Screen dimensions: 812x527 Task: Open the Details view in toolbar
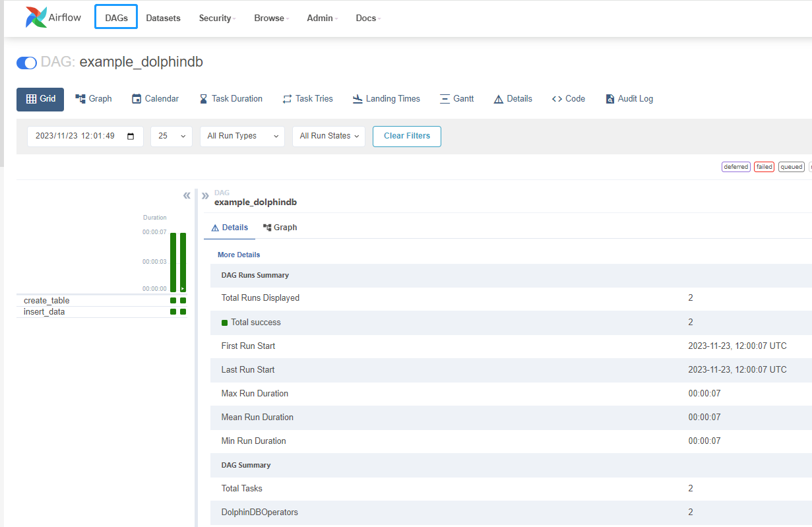point(513,99)
